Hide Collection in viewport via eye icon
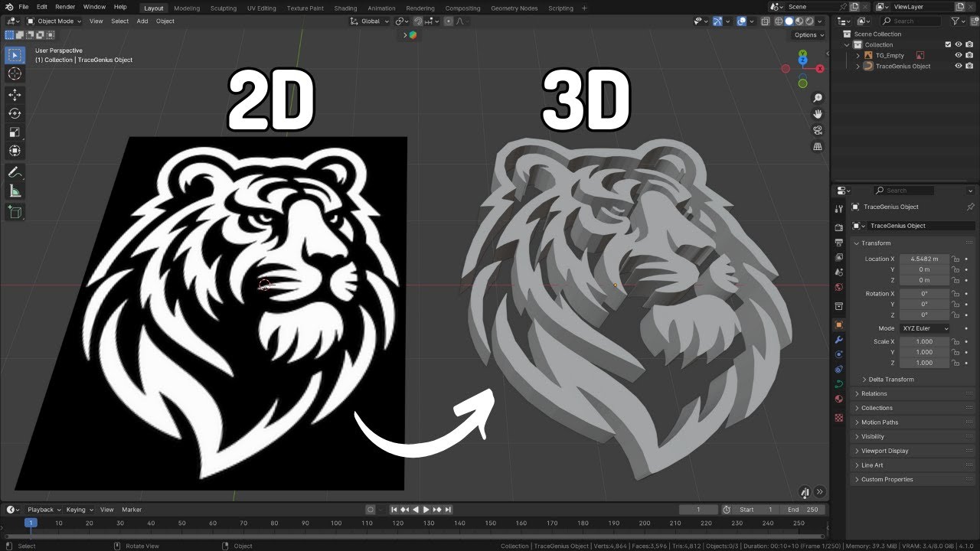This screenshot has height=551, width=980. (958, 44)
